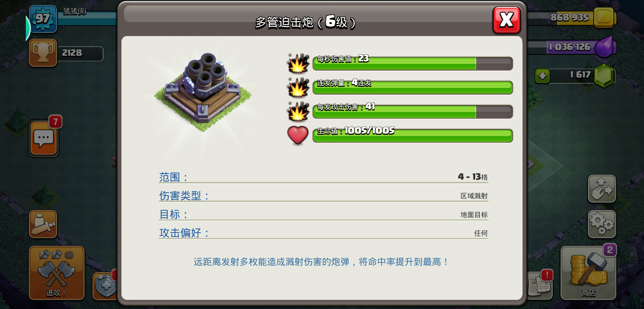
Task: Click the 范围 range row
Action: click(323, 177)
